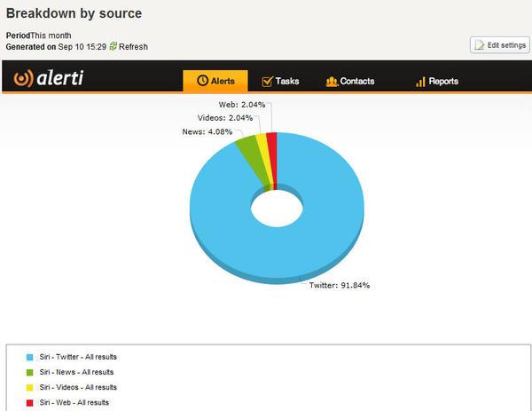Click the blue Twitter legend swatch
Image resolution: width=532 pixels, height=411 pixels.
click(30, 358)
